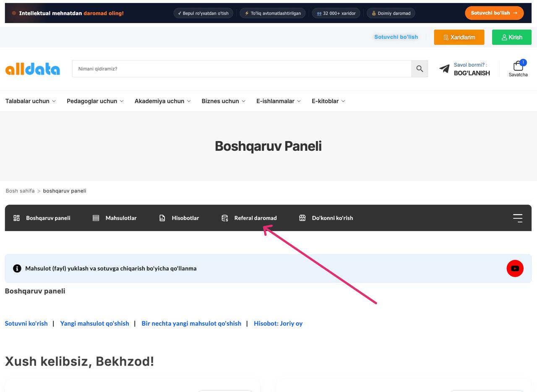Click the info icon in guide banner
This screenshot has width=537, height=392.
[17, 268]
